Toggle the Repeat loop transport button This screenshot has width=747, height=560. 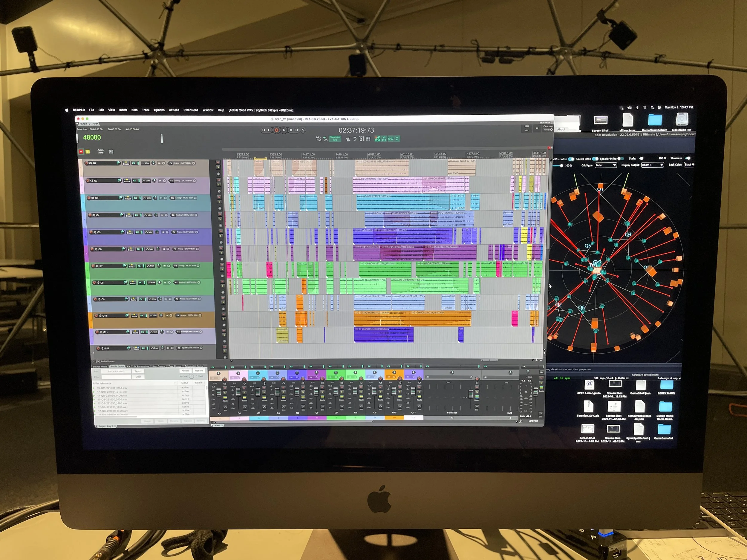pos(303,130)
